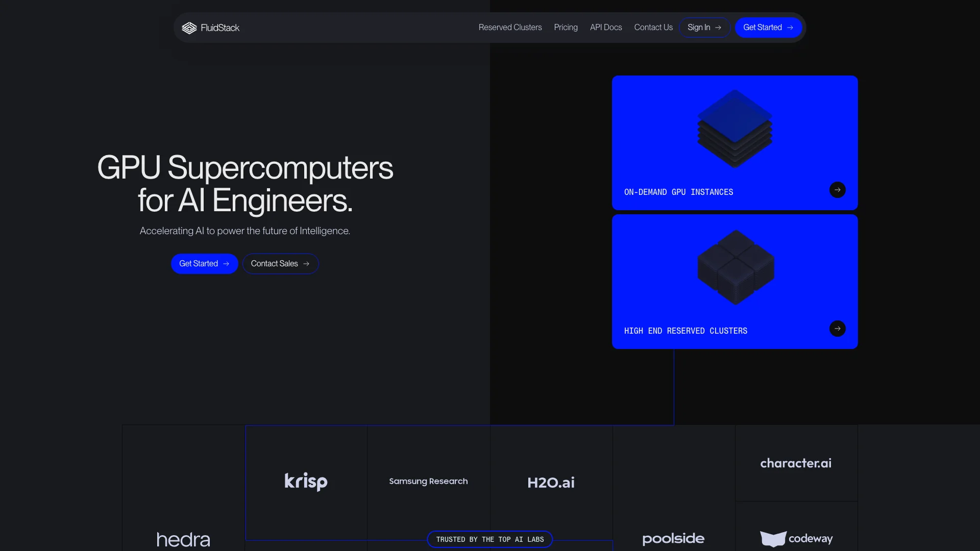The image size is (980, 551).
Task: Select Contact Us in navigation
Action: point(653,28)
